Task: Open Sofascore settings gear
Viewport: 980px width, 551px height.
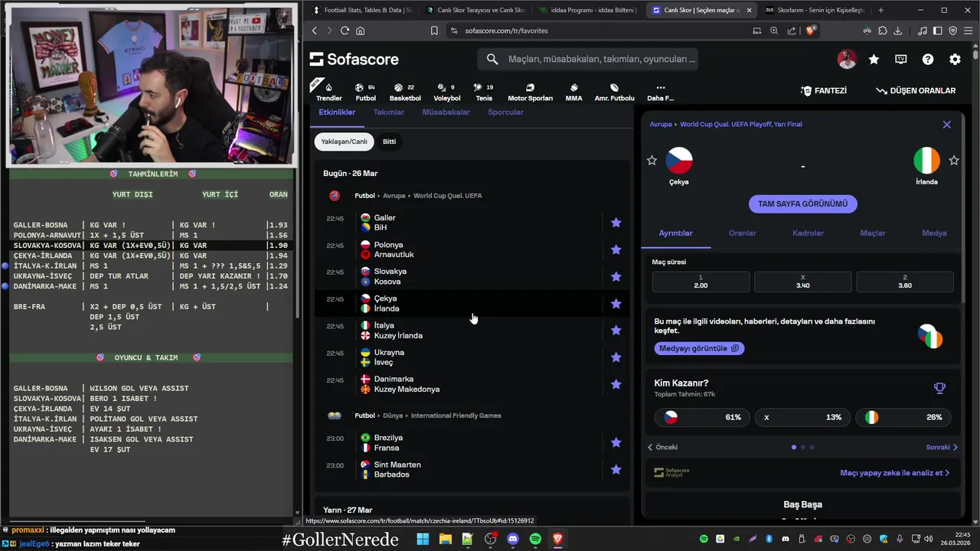Action: [955, 59]
